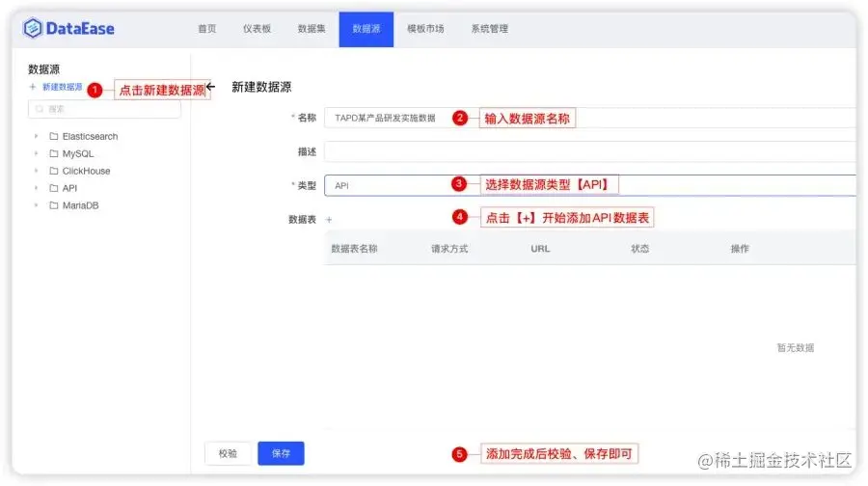Focus the sidebar 搜索 search field
868x486 pixels.
pyautogui.click(x=104, y=109)
